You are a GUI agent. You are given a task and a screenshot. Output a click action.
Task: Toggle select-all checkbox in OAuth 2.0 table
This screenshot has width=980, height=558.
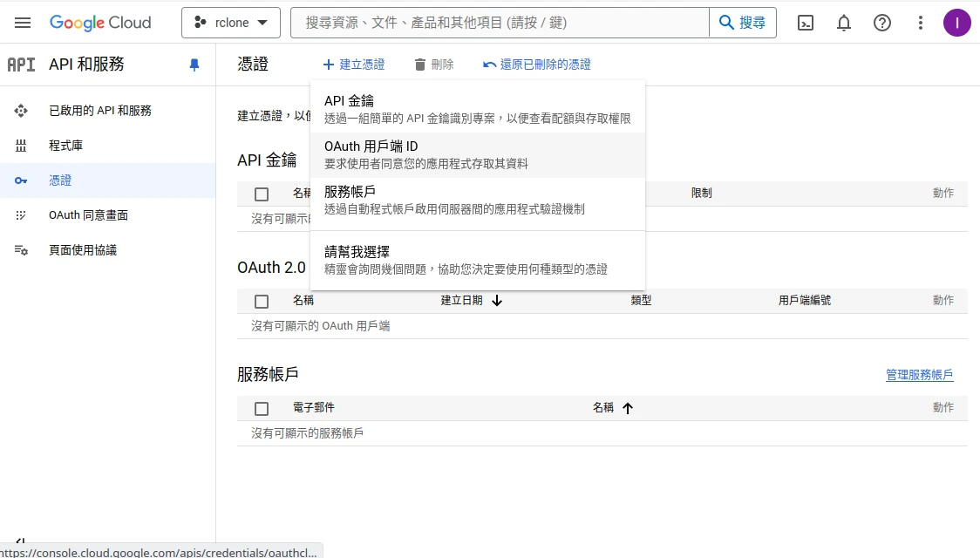262,301
